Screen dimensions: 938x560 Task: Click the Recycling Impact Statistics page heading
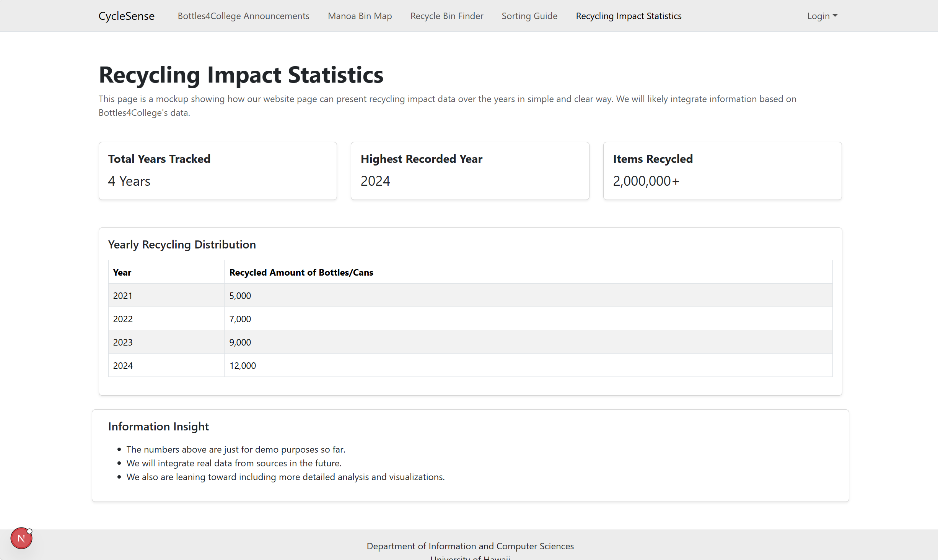[x=241, y=75]
